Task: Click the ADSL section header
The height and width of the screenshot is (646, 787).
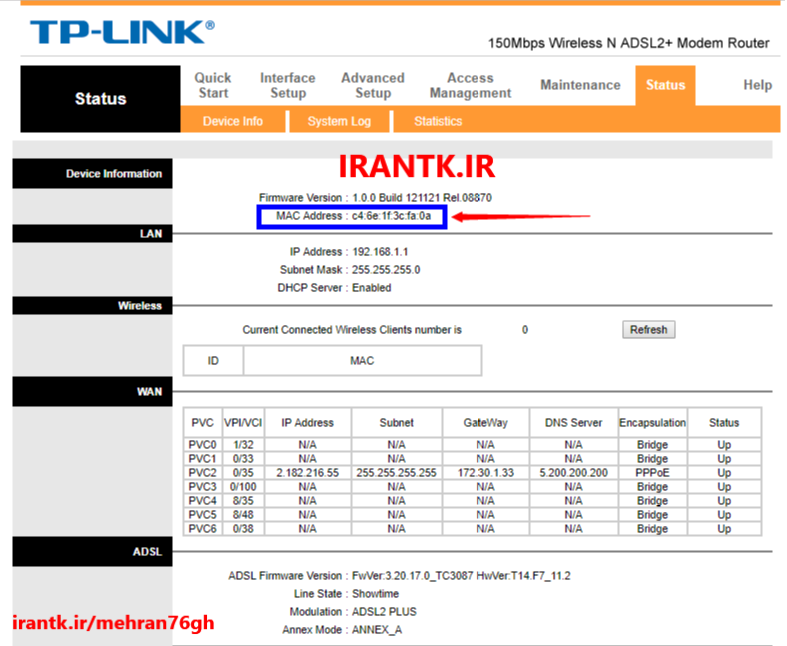Action: click(92, 552)
